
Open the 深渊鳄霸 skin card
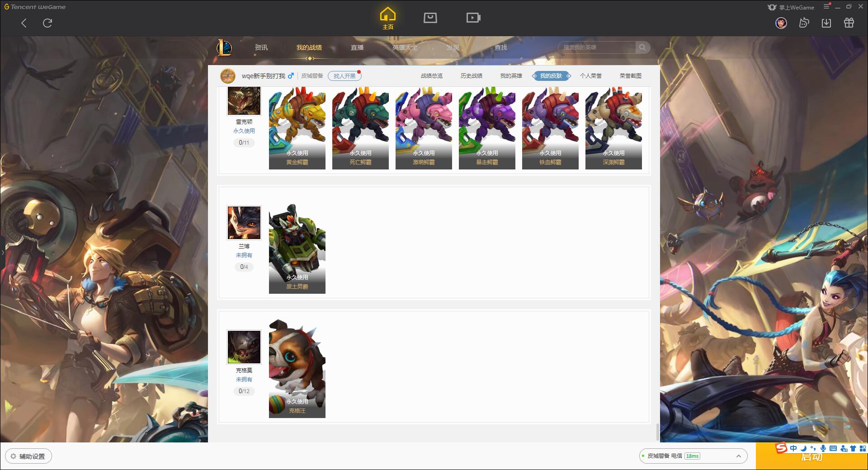pos(613,128)
